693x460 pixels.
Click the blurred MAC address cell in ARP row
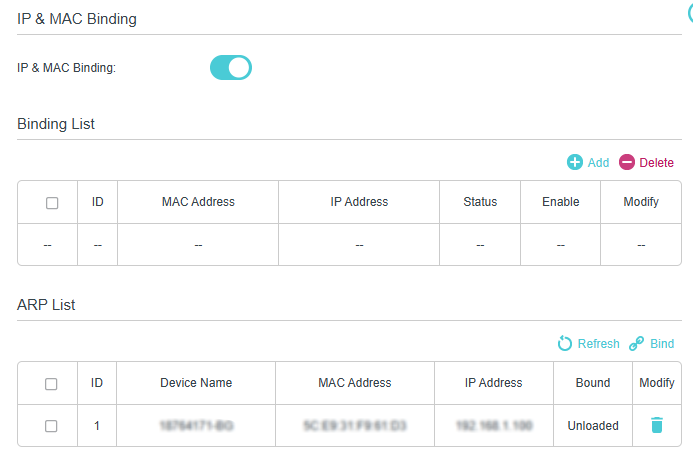coord(355,426)
